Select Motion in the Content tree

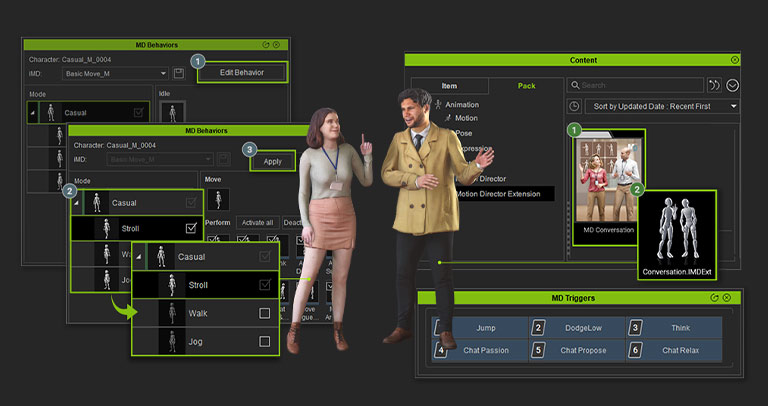(x=466, y=118)
